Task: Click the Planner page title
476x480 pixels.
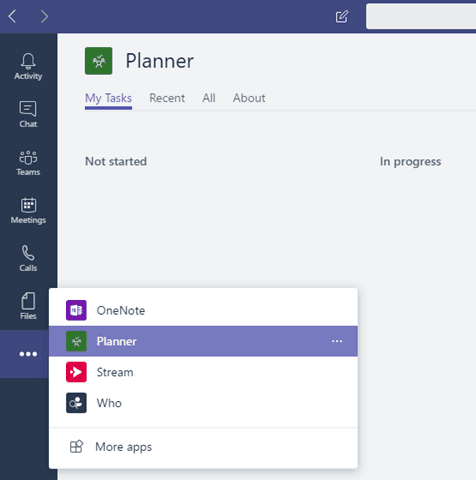Action: pyautogui.click(x=160, y=61)
